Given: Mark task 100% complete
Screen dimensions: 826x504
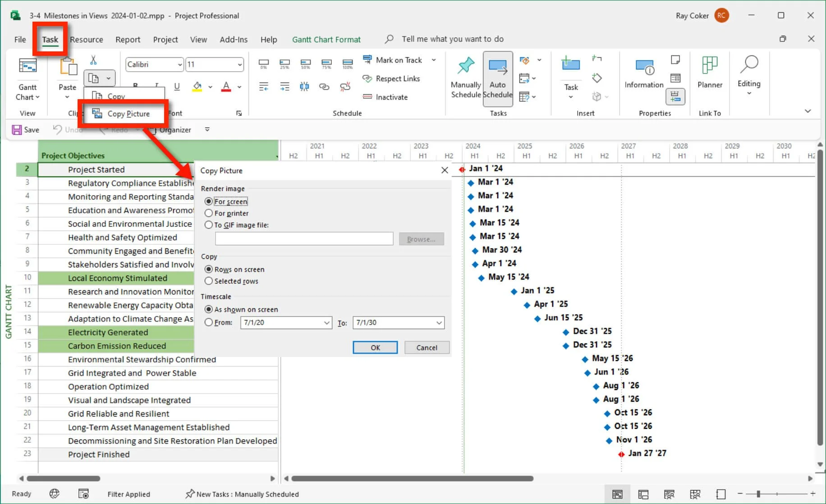Looking at the screenshot, I should [348, 64].
